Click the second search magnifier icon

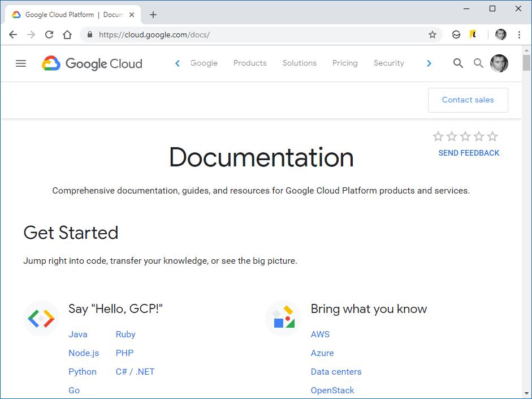coord(478,63)
